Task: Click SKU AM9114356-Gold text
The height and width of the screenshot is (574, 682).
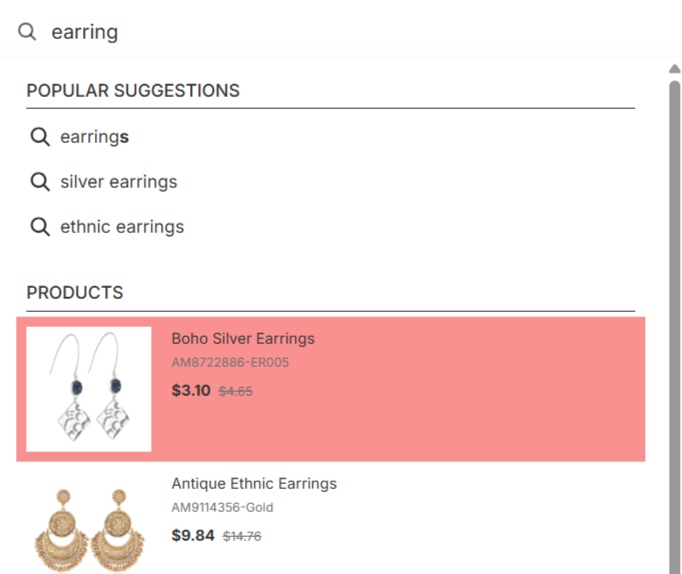Action: point(222,507)
